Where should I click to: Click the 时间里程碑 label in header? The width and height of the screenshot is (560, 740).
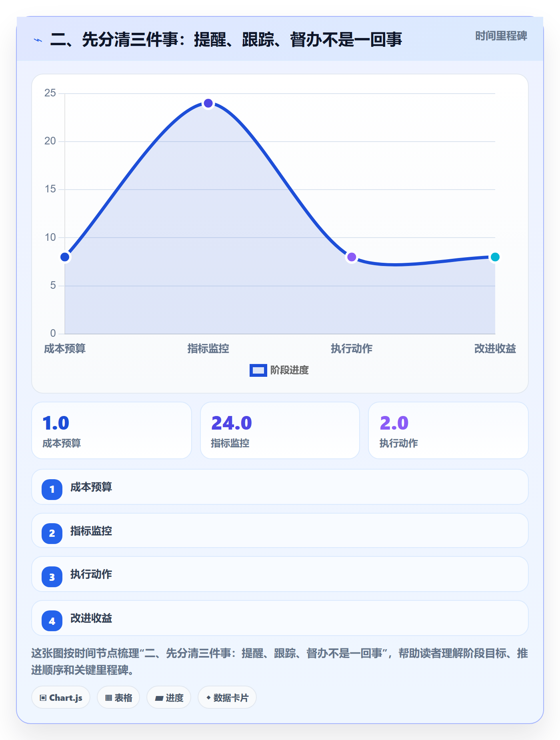pyautogui.click(x=501, y=36)
